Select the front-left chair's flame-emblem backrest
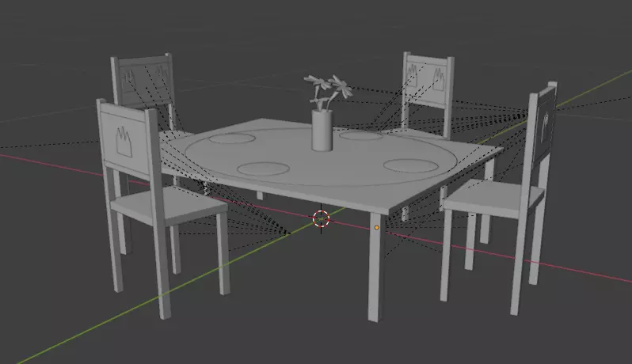Image resolution: width=632 pixels, height=364 pixels. tap(124, 138)
